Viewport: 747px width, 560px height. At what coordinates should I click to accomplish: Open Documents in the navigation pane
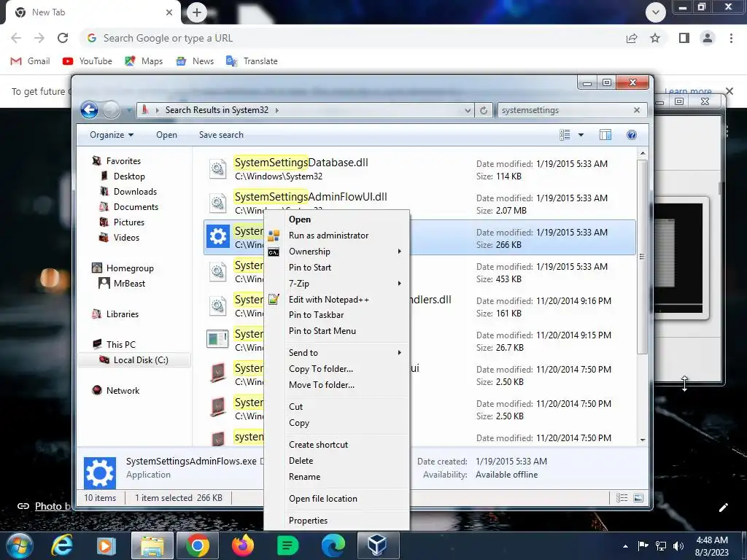136,206
